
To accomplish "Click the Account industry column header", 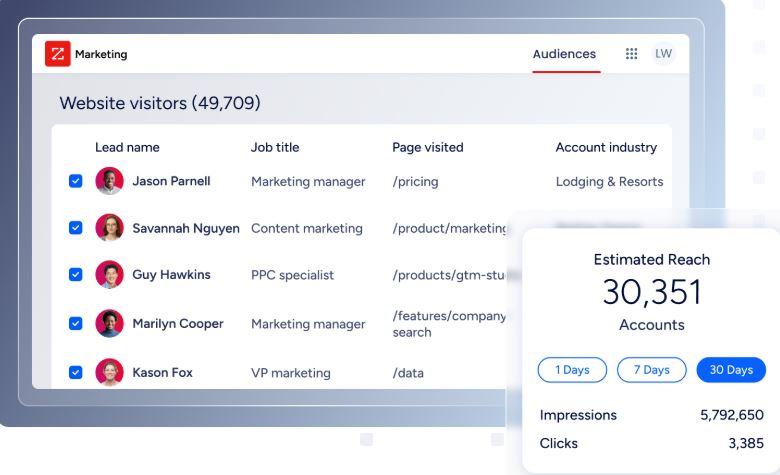I will click(606, 148).
